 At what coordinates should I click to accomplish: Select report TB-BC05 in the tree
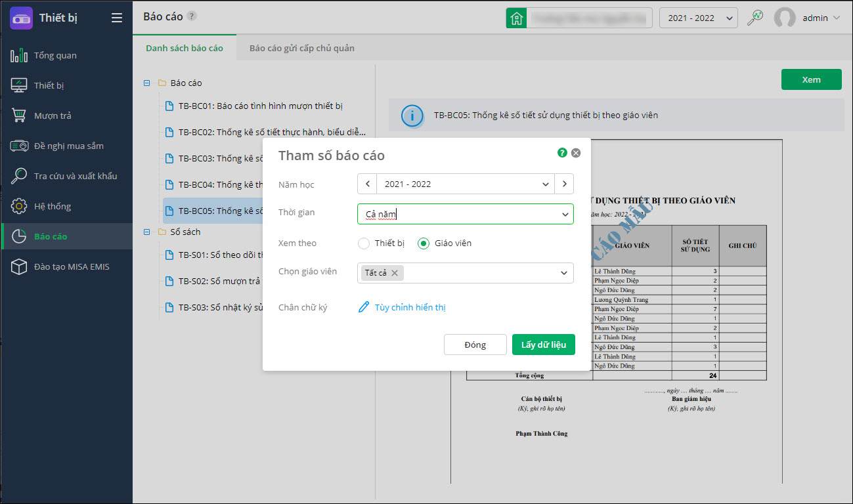point(213,211)
